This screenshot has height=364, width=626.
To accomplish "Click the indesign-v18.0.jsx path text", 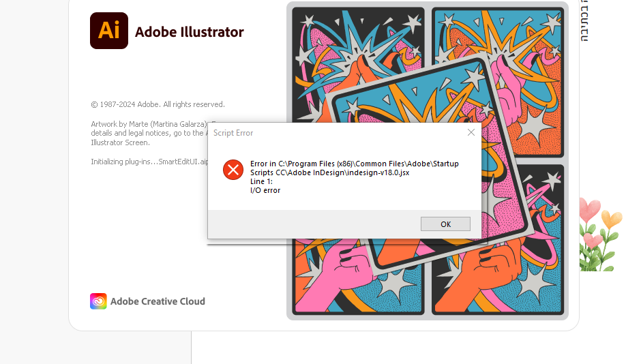I will click(330, 172).
